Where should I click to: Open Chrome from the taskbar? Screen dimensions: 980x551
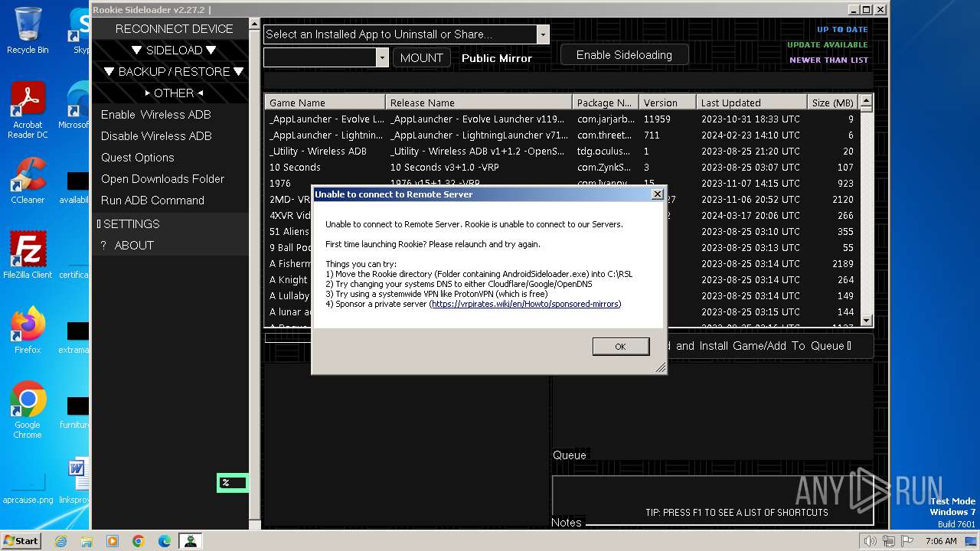139,541
